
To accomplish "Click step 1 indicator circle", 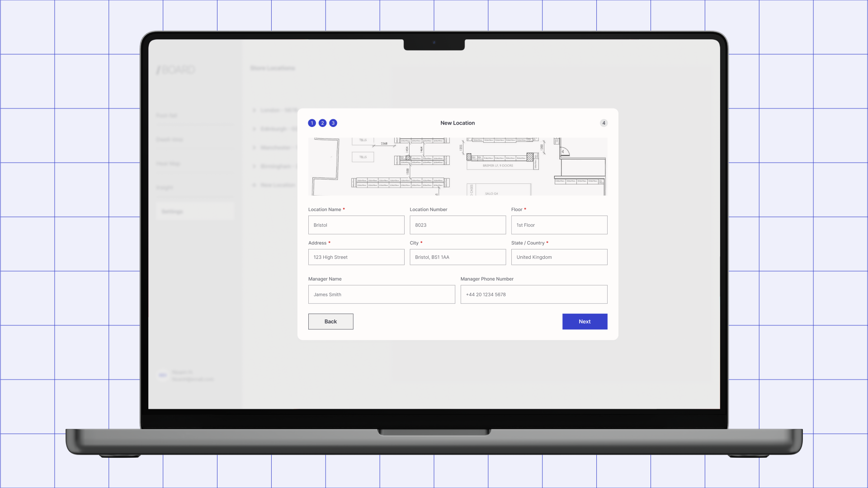I will [x=312, y=123].
